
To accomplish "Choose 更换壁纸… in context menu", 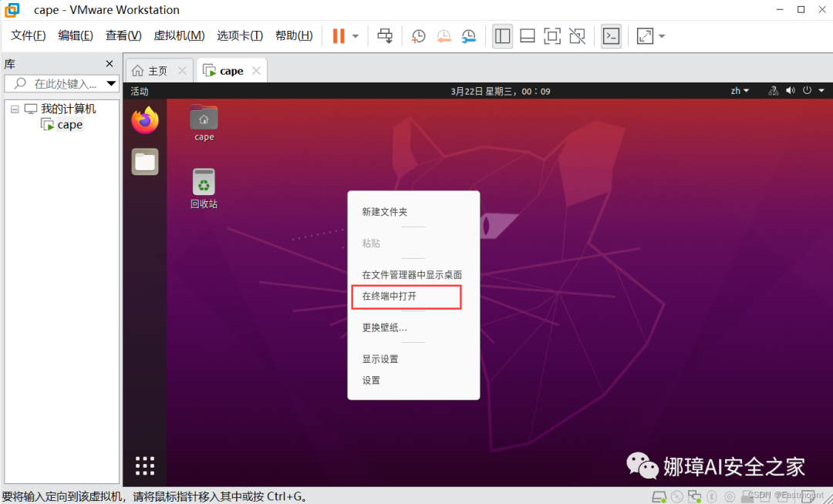I will tap(385, 328).
